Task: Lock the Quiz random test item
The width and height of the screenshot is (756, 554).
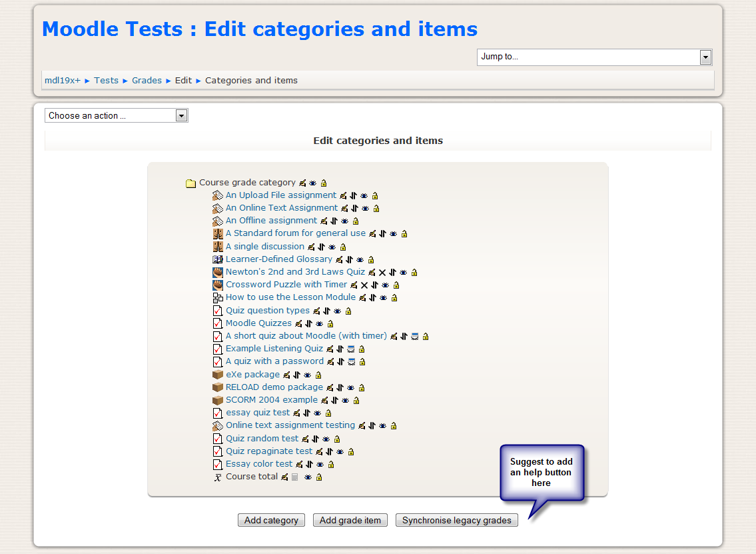Action: point(337,439)
